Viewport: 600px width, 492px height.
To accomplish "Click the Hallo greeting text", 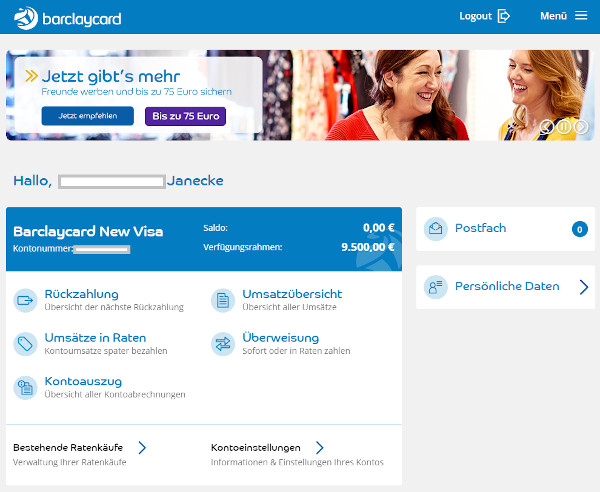I will [x=33, y=181].
